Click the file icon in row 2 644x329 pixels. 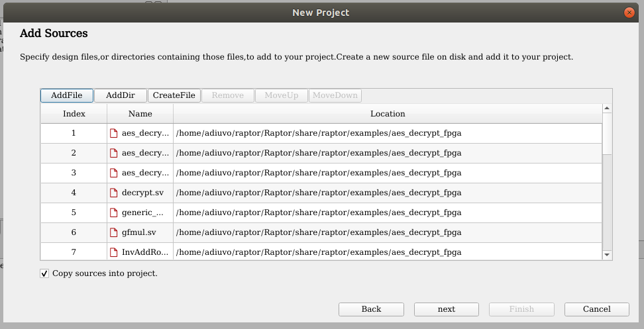[x=114, y=153]
